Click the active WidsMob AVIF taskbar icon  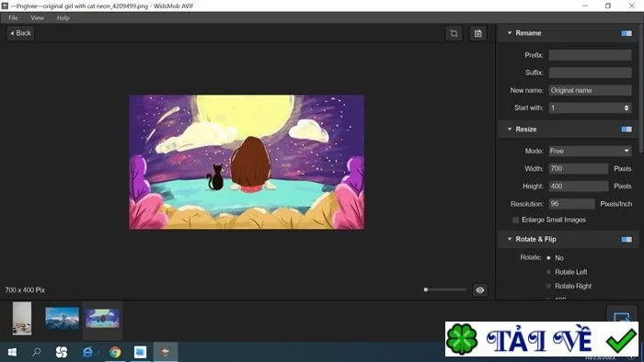tap(166, 352)
